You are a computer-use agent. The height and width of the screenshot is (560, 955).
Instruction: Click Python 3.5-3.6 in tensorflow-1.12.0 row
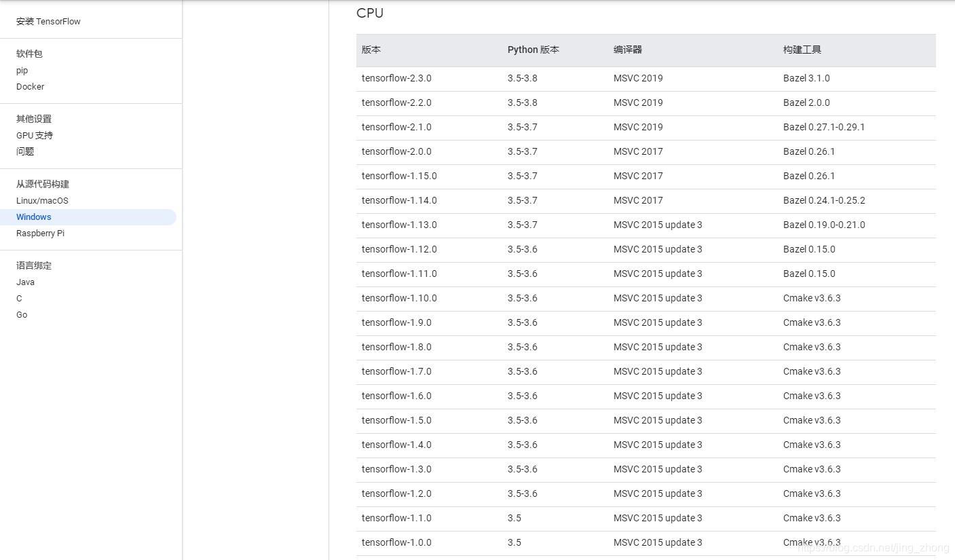(x=522, y=249)
